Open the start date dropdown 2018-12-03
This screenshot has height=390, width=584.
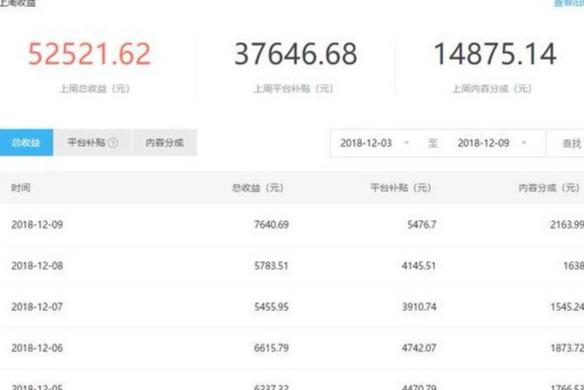[x=375, y=143]
